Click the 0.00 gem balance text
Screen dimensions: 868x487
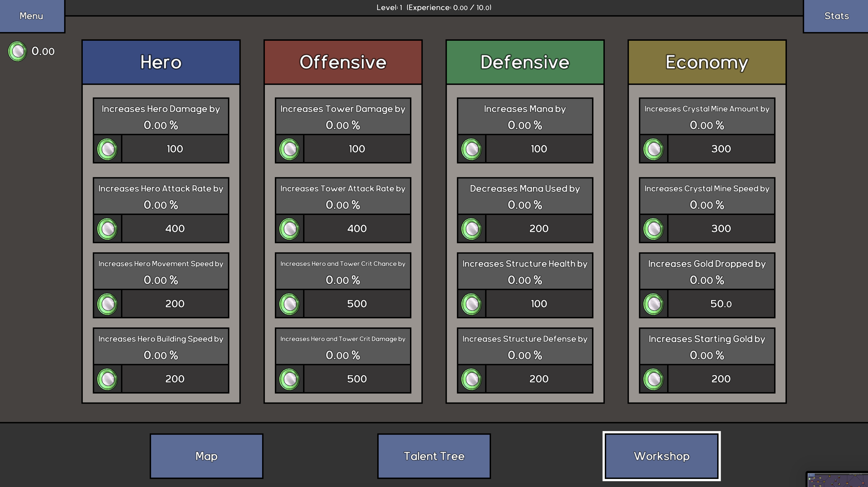pos(43,51)
